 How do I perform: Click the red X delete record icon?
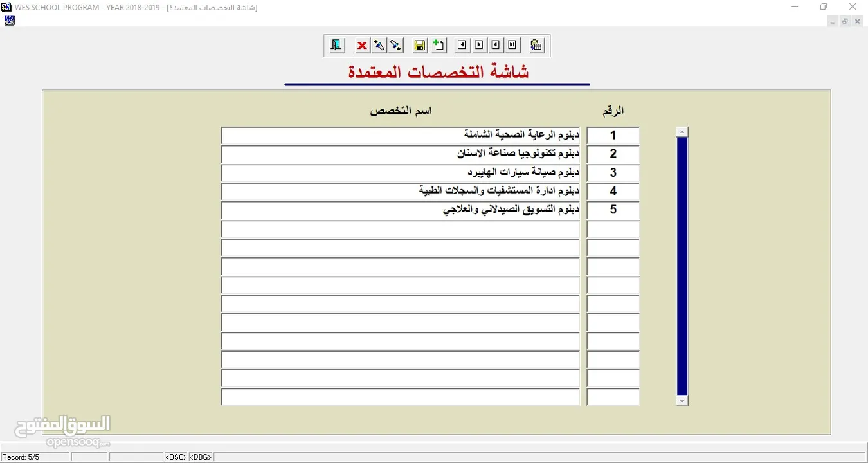[x=362, y=45]
